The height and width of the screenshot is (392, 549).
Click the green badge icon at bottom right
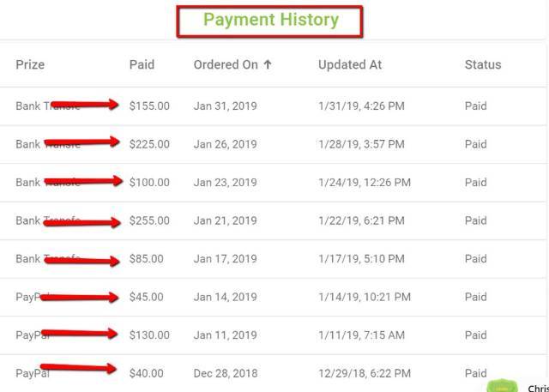pyautogui.click(x=502, y=386)
